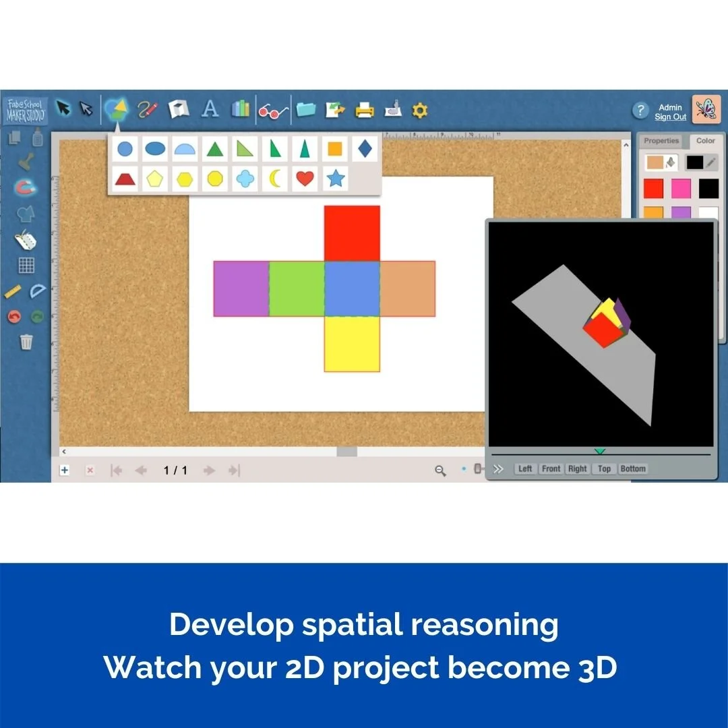This screenshot has width=728, height=728.
Task: Choose the pink color swatch
Action: 681,189
